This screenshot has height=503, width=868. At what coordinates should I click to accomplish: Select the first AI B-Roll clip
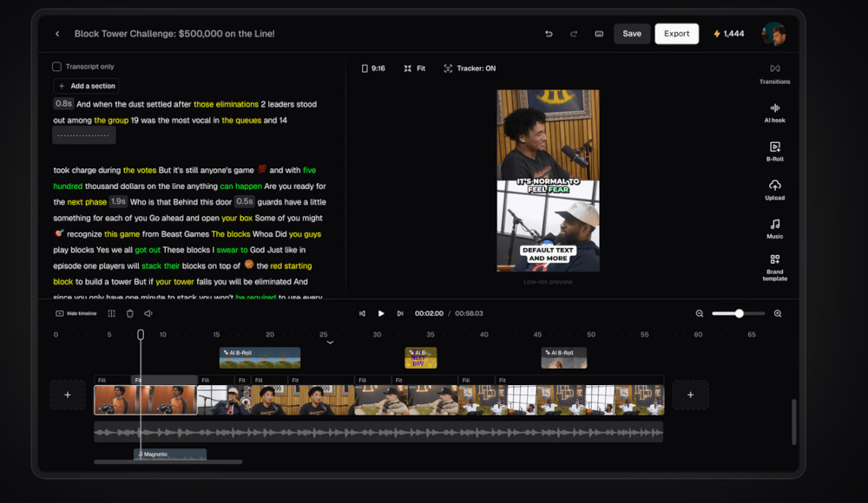pos(260,357)
